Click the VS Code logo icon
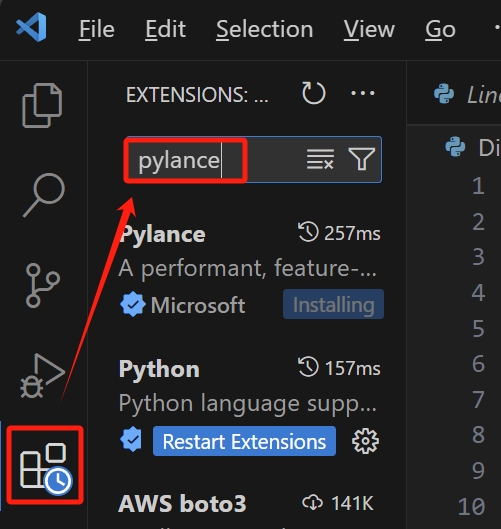This screenshot has height=529, width=501. (x=31, y=27)
